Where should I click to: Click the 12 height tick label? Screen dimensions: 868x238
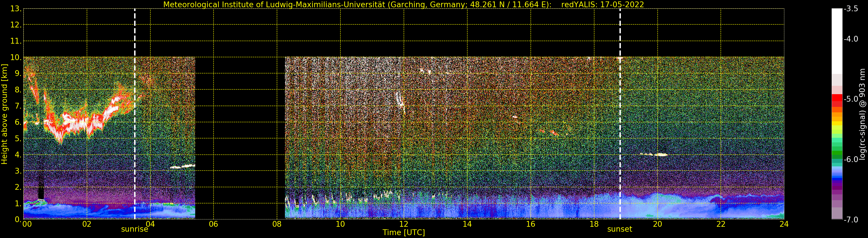click(x=16, y=25)
